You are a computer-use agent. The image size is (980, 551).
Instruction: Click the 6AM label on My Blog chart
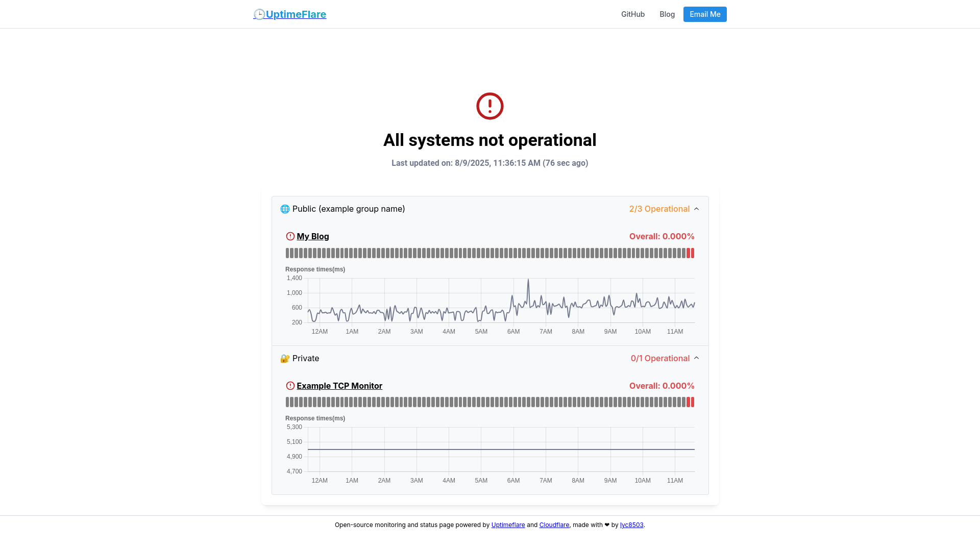click(513, 332)
